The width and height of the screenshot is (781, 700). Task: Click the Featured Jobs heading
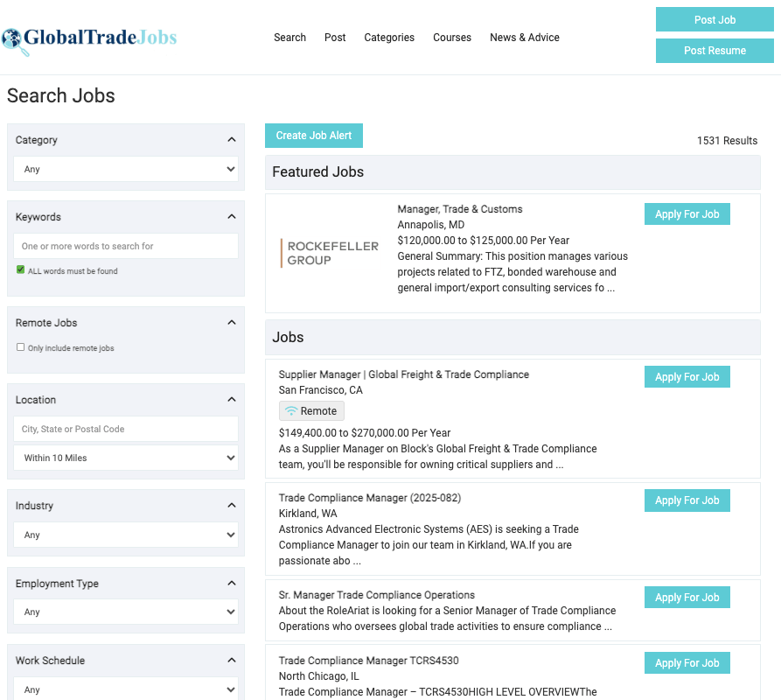click(317, 171)
